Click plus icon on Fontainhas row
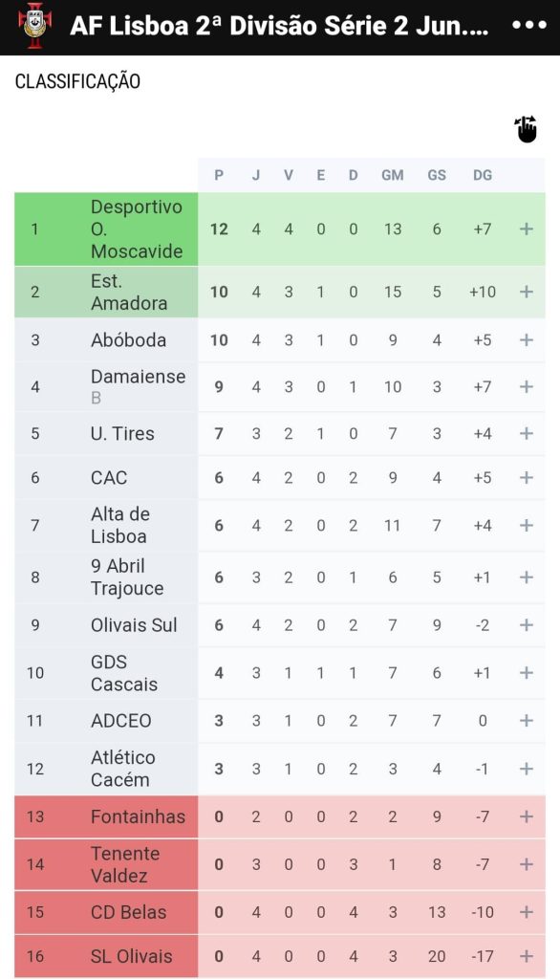Image resolution: width=560 pixels, height=979 pixels. tap(527, 816)
